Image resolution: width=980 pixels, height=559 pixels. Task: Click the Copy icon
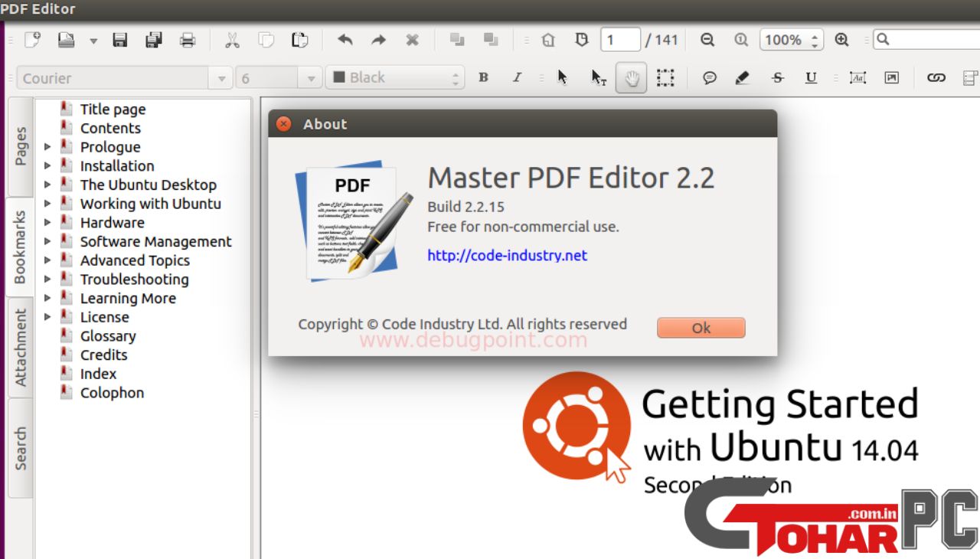pyautogui.click(x=266, y=40)
